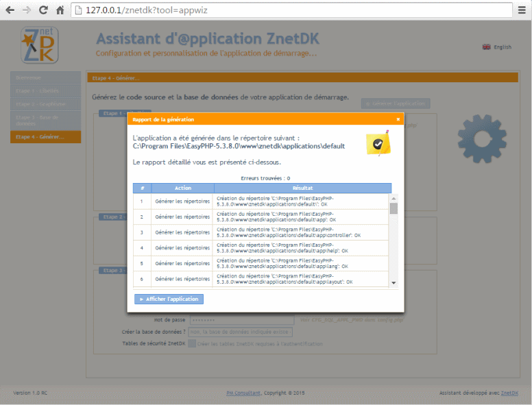Click the generated directory path text
Viewport: 532px width, 405px height.
tap(239, 146)
